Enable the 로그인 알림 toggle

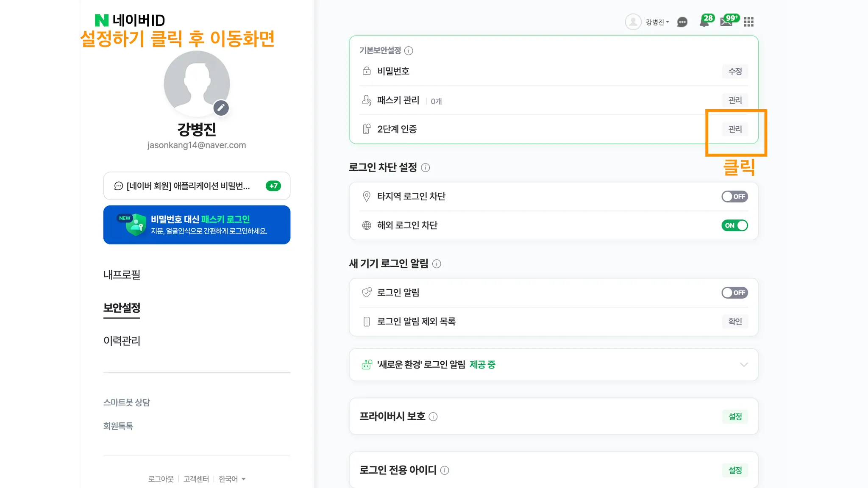[x=735, y=293]
